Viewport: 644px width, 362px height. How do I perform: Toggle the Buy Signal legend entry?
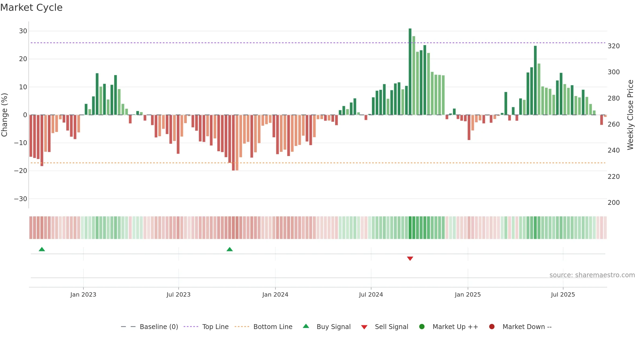coord(327,327)
